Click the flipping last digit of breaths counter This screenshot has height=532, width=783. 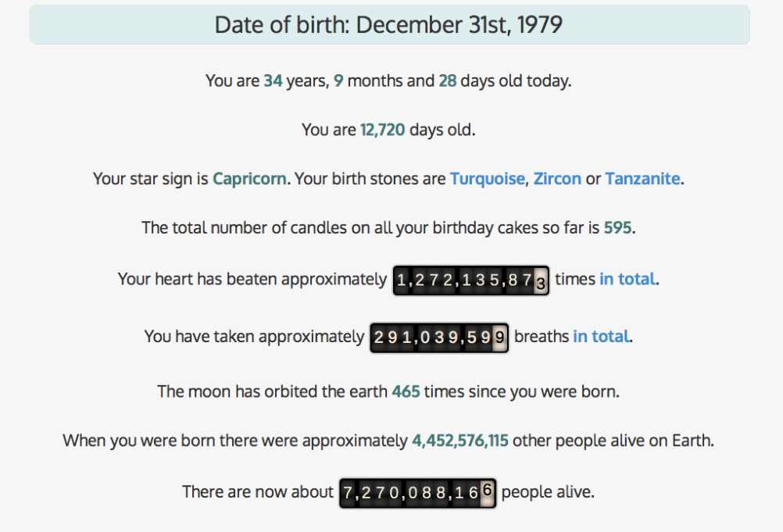coord(499,337)
